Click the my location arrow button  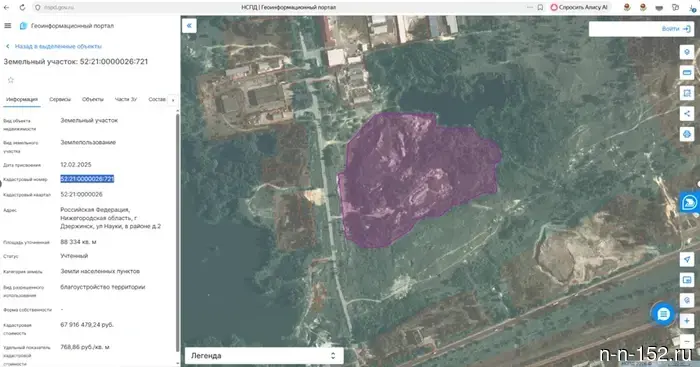tap(687, 259)
